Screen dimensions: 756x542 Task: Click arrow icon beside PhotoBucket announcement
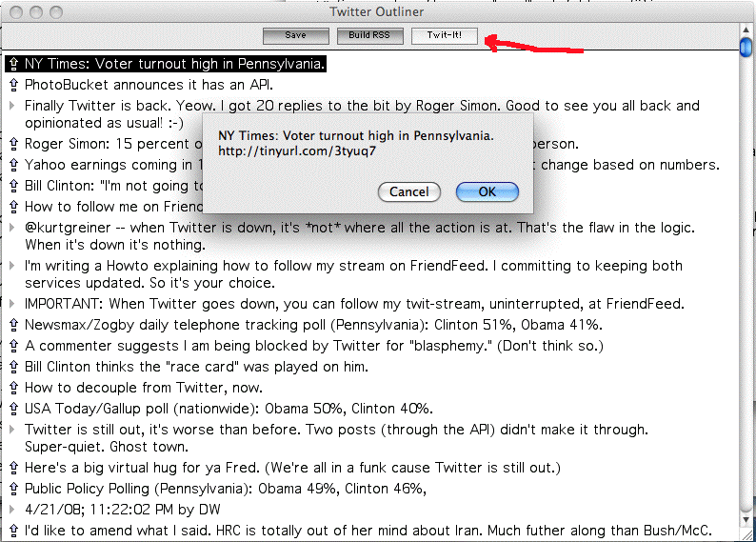pyautogui.click(x=13, y=85)
